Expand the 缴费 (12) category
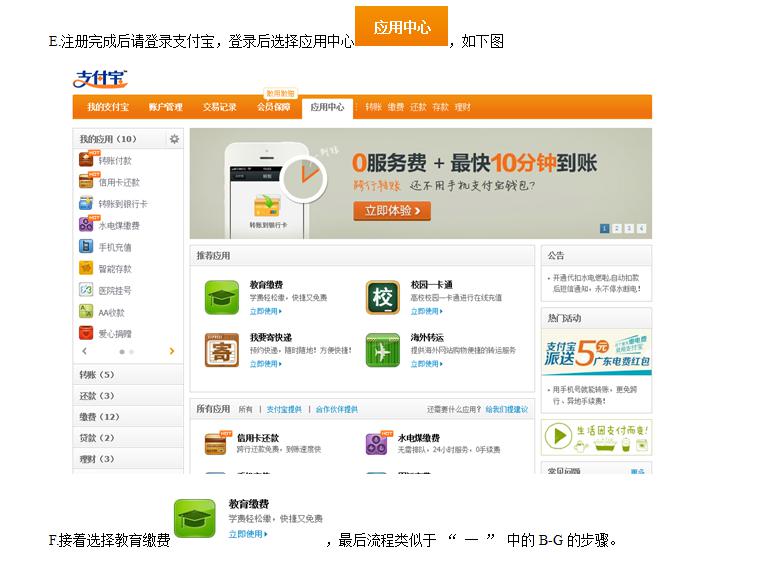Viewport: 783px width, 587px height. [x=99, y=417]
